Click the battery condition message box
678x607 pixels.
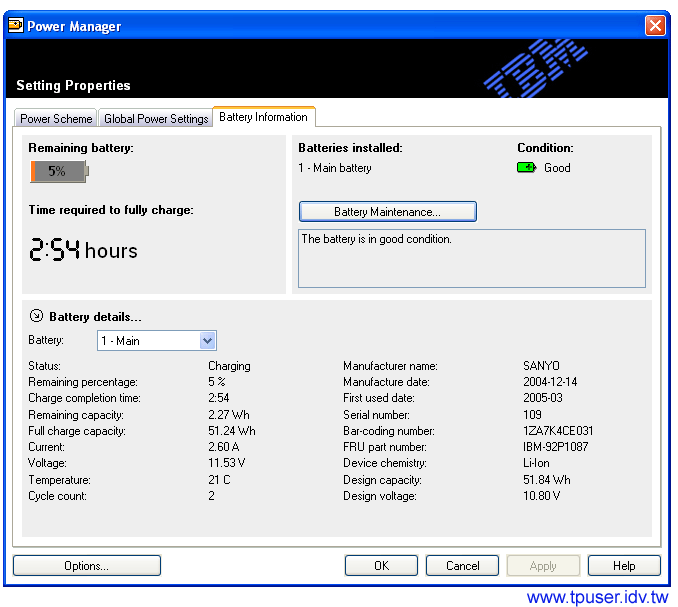point(471,258)
